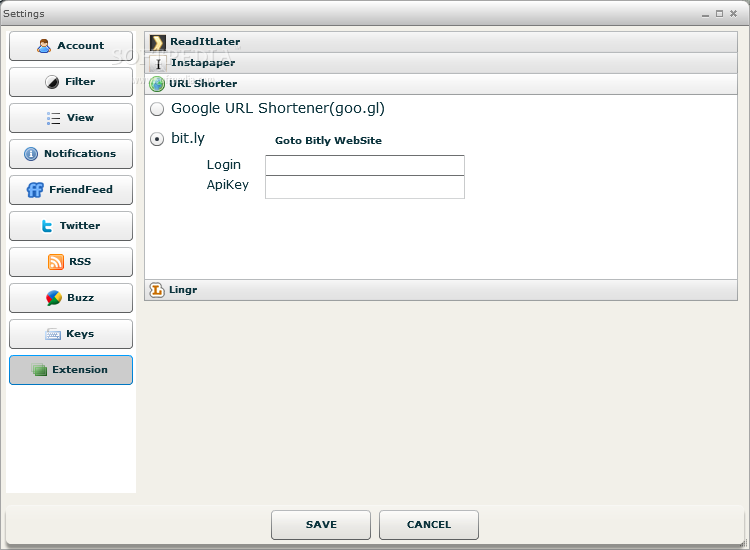Select the bit.ly radio button
This screenshot has height=550, width=750.
157,139
